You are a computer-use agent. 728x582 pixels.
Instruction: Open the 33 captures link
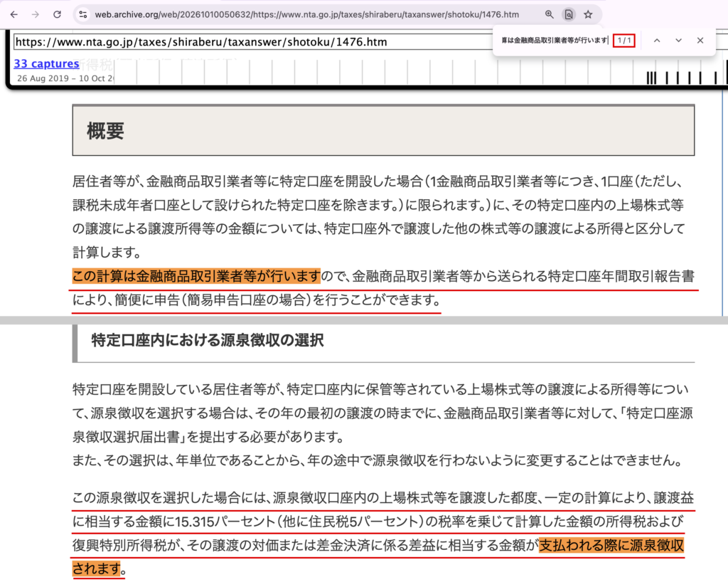(x=46, y=63)
